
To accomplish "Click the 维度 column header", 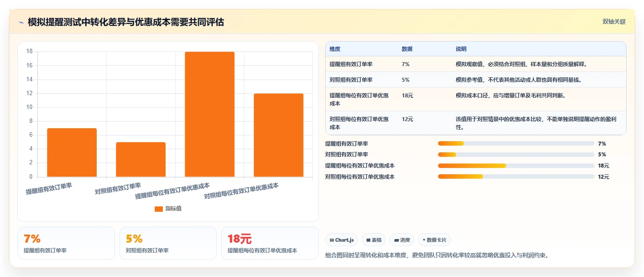I will click(x=335, y=49).
